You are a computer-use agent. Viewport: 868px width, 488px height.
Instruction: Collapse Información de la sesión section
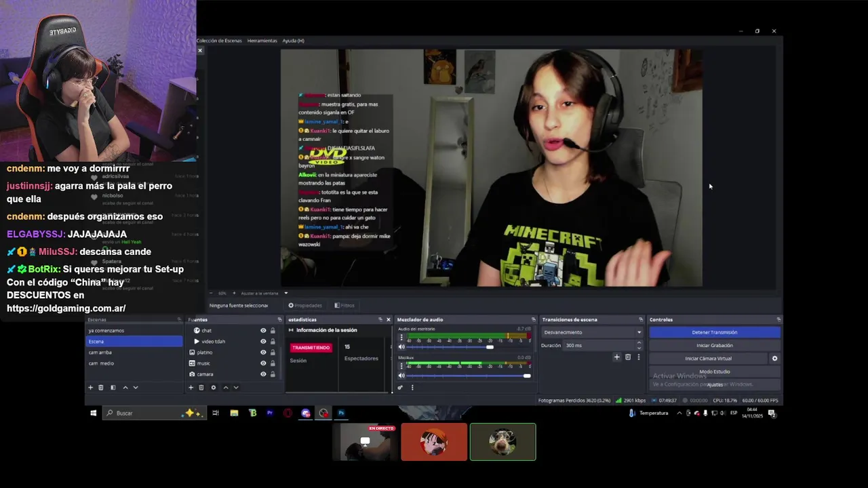pyautogui.click(x=291, y=330)
